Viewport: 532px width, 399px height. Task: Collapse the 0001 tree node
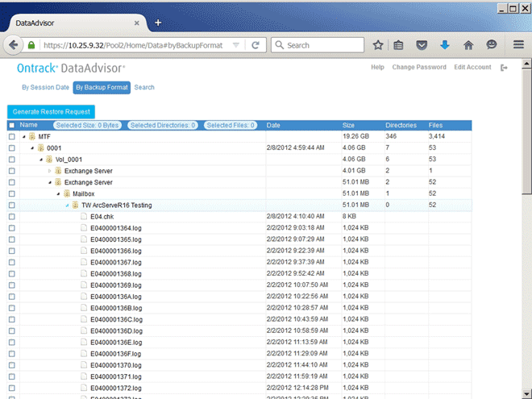click(x=32, y=148)
